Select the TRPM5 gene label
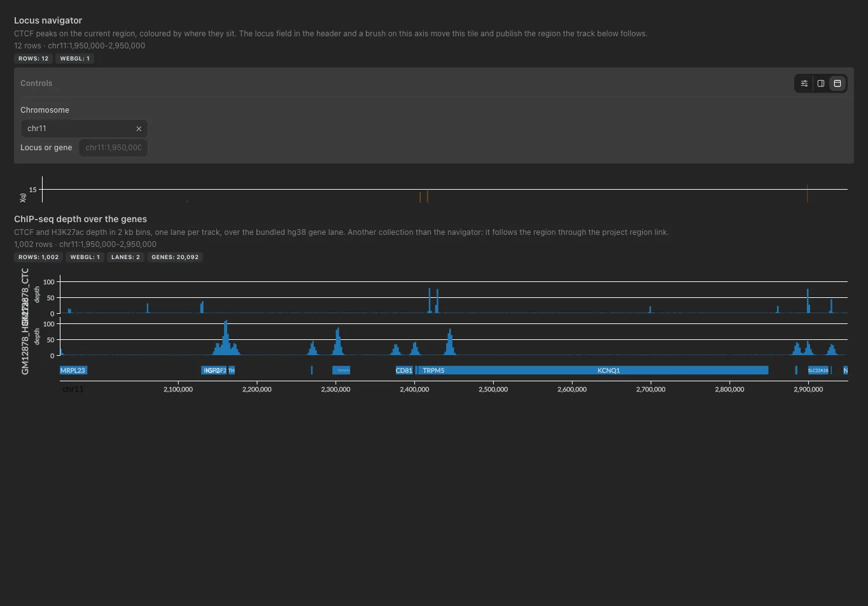868x606 pixels. pos(433,370)
